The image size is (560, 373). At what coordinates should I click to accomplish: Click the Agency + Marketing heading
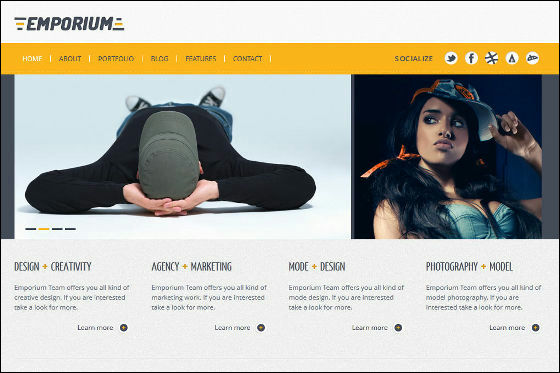coord(191,267)
